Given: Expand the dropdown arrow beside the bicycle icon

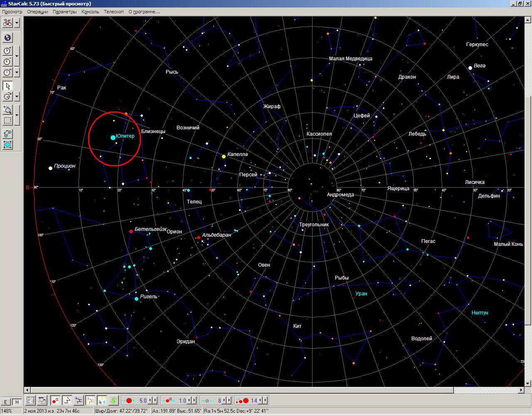Looking at the screenshot, I should coord(17,22).
